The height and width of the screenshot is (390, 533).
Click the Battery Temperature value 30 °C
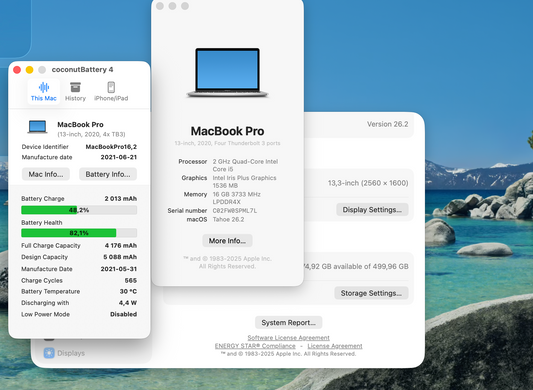(128, 291)
